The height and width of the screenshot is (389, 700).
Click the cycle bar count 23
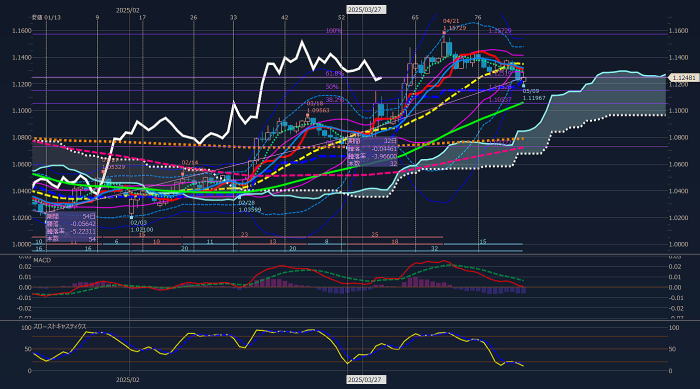tap(244, 234)
